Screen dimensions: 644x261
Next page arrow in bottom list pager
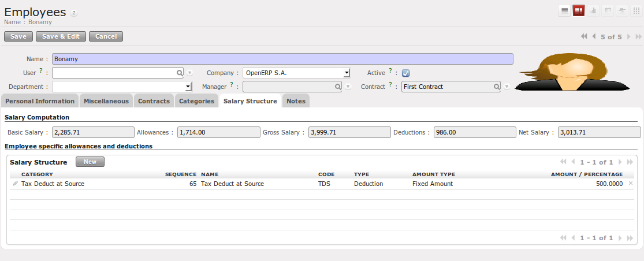coord(620,237)
